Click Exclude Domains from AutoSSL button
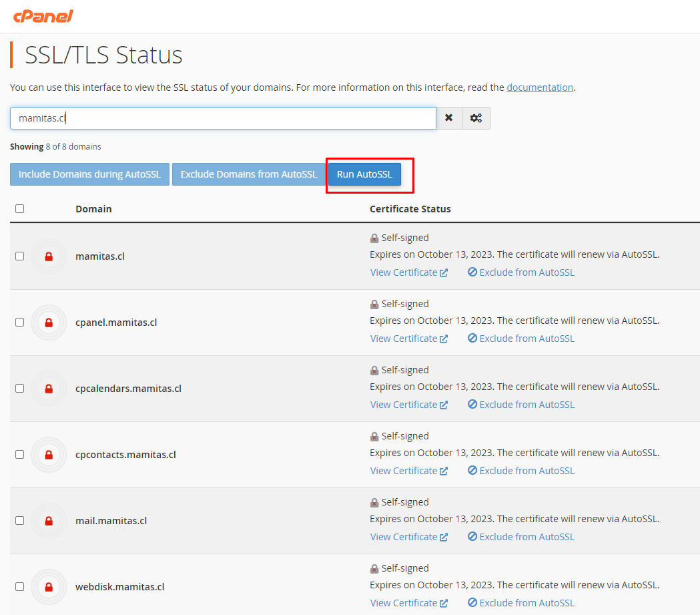This screenshot has width=700, height=615. click(x=249, y=174)
